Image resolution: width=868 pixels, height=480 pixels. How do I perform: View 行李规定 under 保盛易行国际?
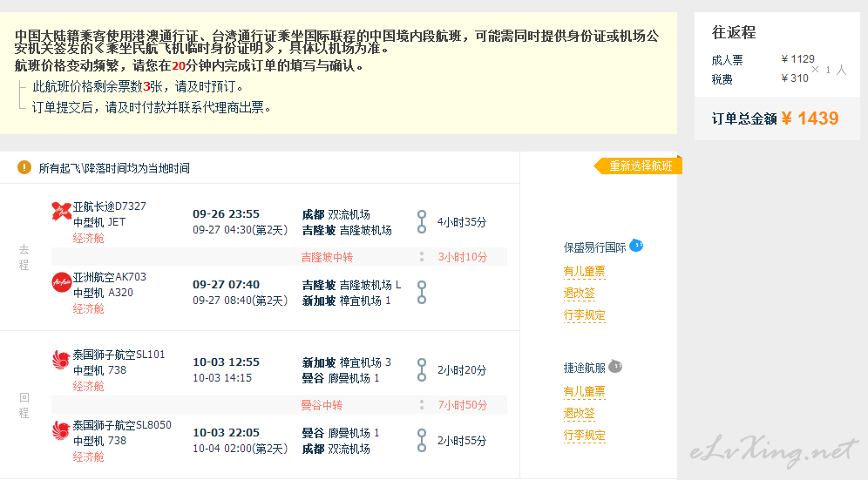(x=584, y=315)
